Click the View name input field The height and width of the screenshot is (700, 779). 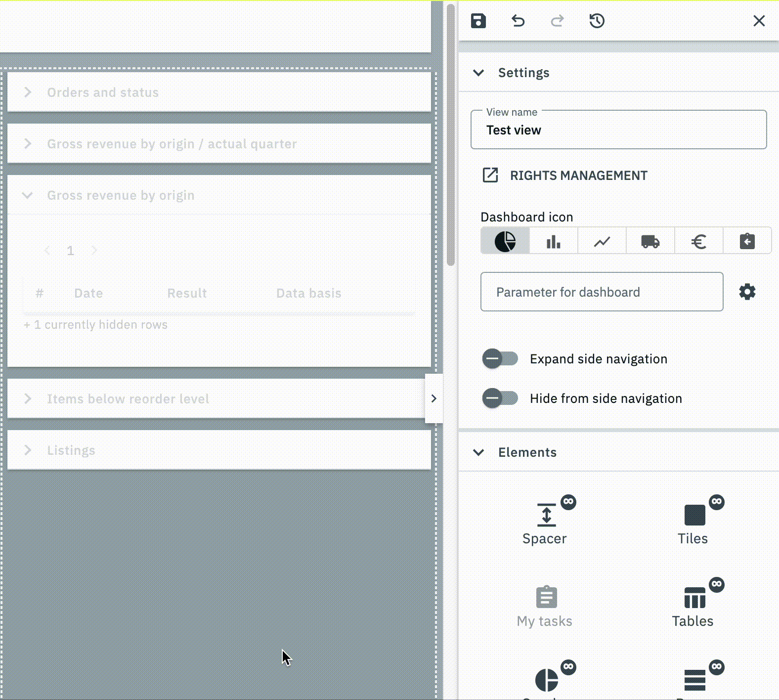coord(618,131)
